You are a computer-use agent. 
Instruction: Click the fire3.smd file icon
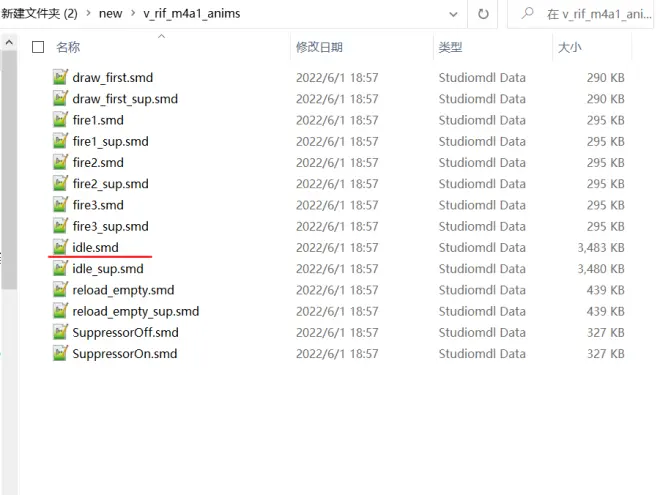[60, 205]
